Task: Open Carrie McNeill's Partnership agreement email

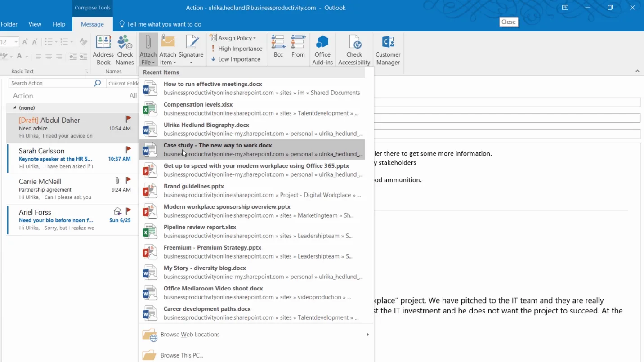Action: (73, 189)
